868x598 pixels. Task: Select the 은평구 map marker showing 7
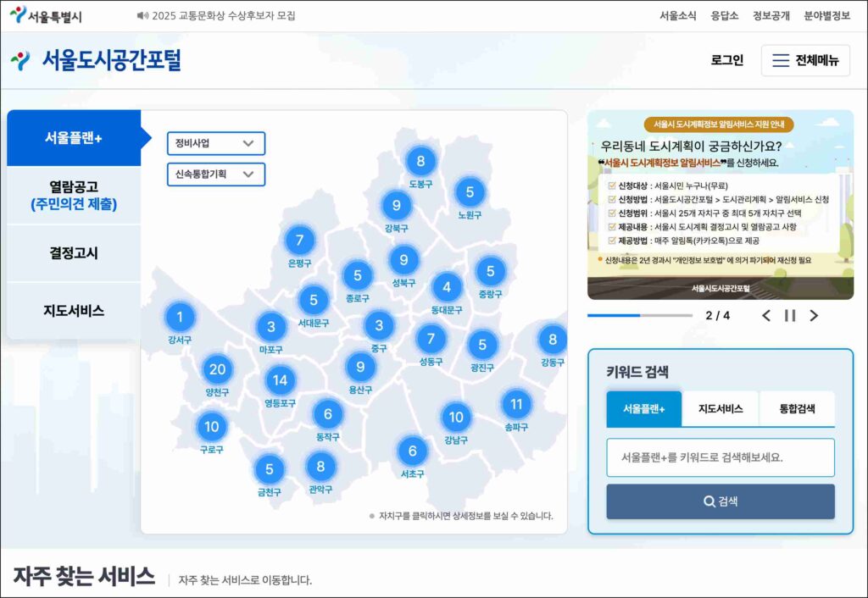[299, 240]
